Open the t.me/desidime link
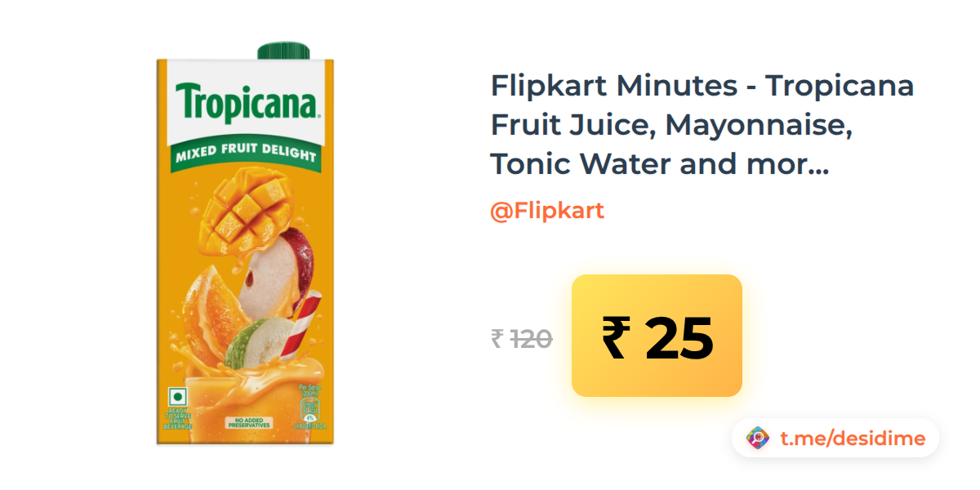 click(x=852, y=439)
